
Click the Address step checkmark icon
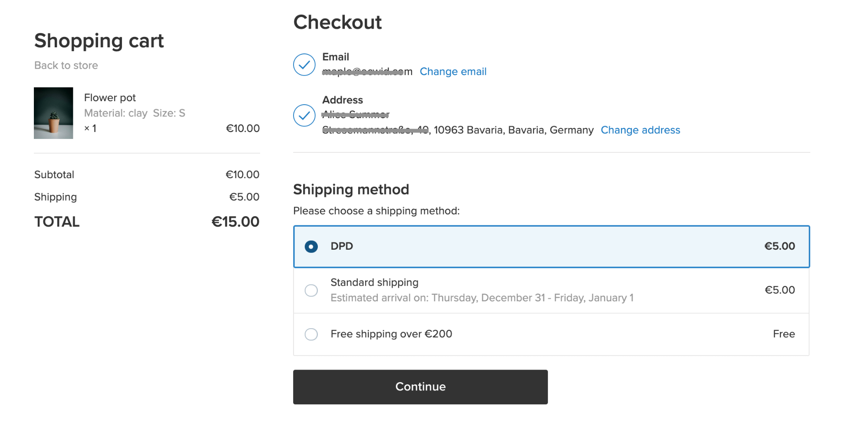[304, 116]
